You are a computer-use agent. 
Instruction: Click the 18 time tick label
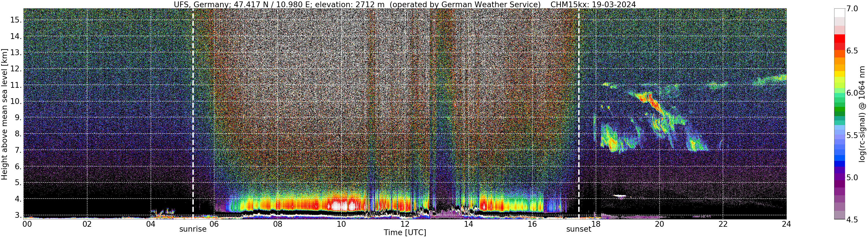[x=596, y=224]
